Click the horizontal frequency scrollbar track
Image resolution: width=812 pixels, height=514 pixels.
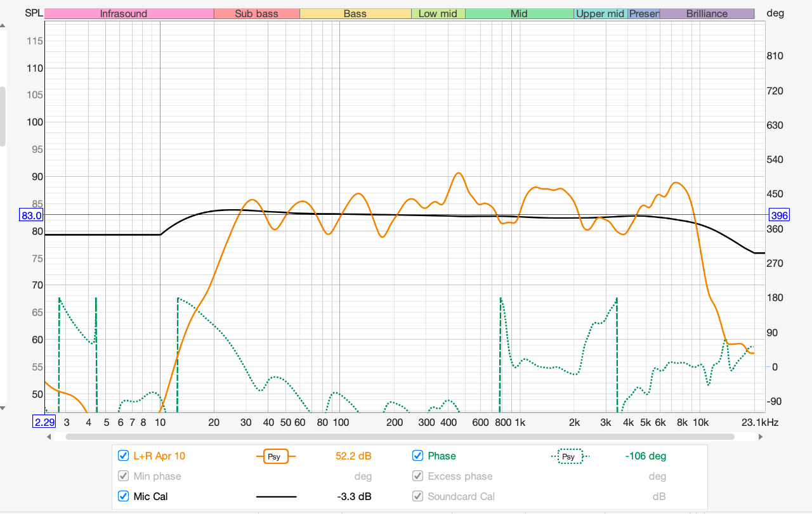coord(400,437)
